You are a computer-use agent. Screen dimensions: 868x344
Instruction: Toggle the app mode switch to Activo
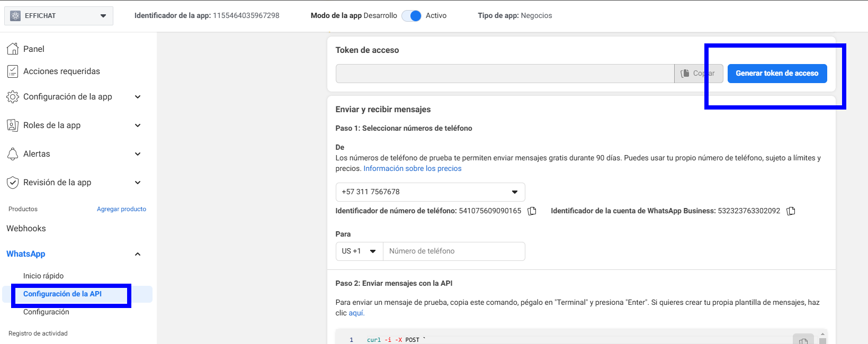(x=411, y=16)
